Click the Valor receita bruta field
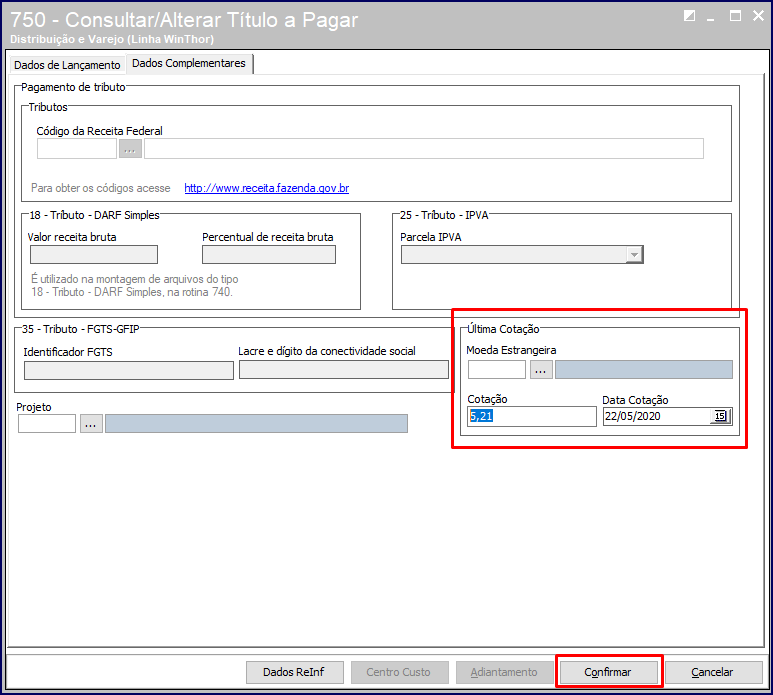The width and height of the screenshot is (773, 695). [94, 255]
